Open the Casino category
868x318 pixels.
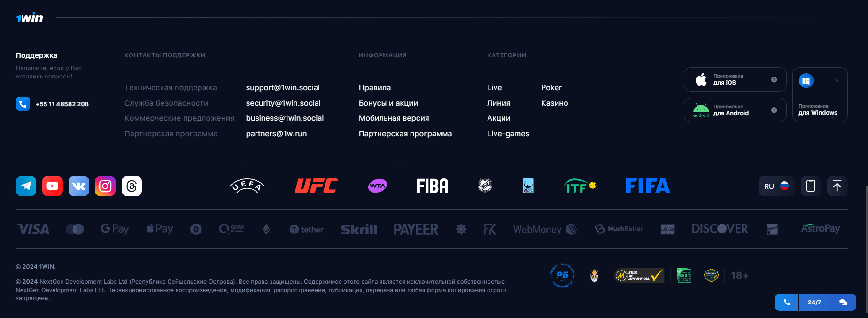[x=554, y=103]
